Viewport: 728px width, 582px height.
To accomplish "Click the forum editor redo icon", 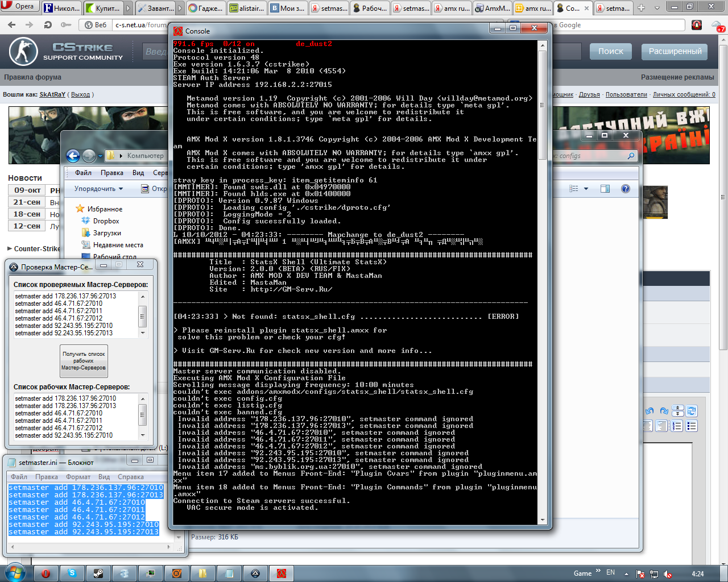I will pos(663,411).
